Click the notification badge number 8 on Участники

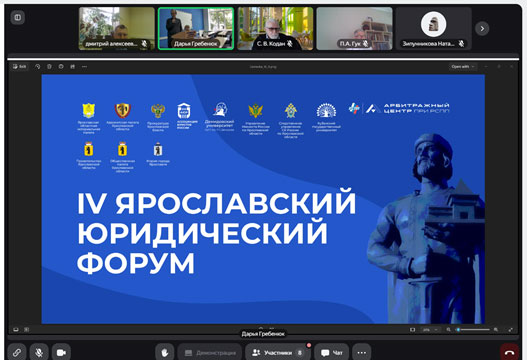click(x=299, y=353)
